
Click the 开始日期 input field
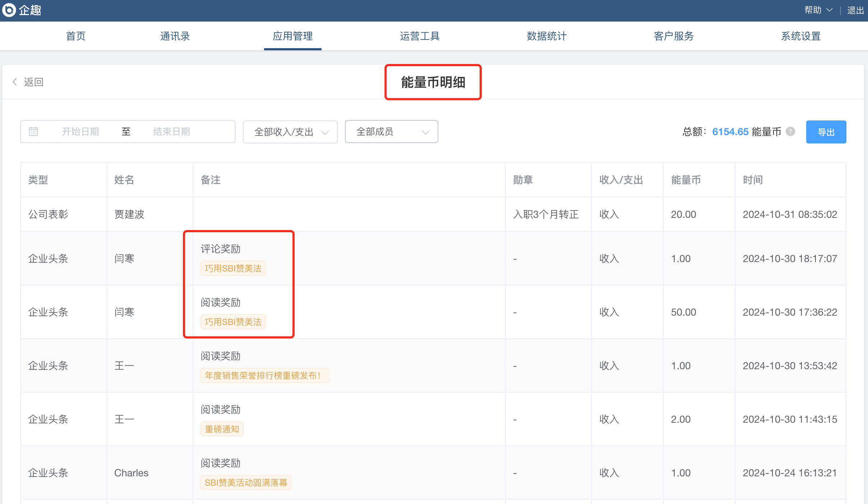pyautogui.click(x=80, y=132)
